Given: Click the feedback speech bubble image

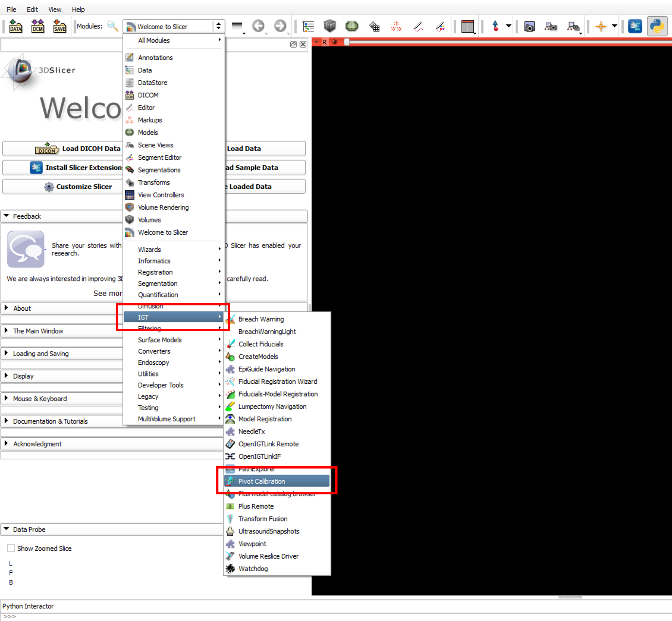Looking at the screenshot, I should 26,249.
